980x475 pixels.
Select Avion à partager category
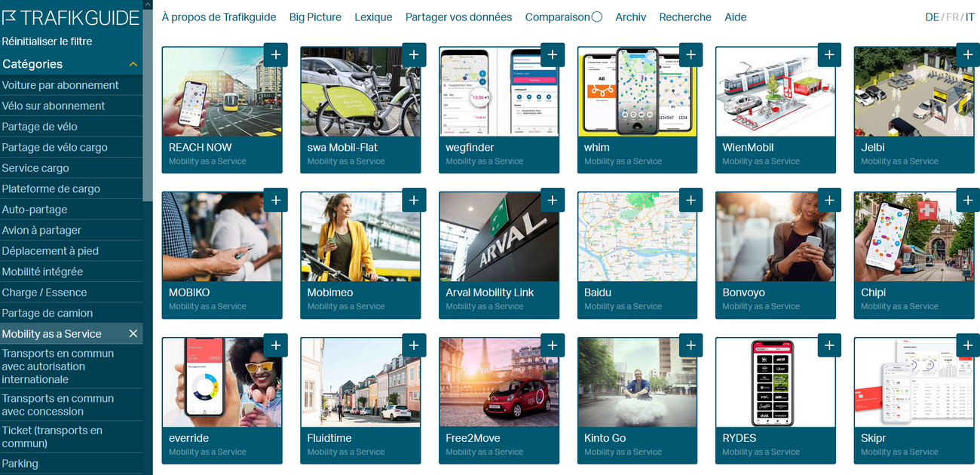71,230
